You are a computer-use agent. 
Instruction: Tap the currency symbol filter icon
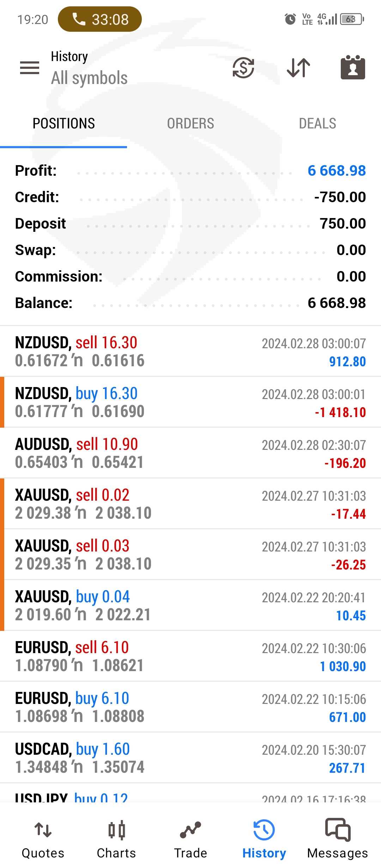[x=243, y=67]
